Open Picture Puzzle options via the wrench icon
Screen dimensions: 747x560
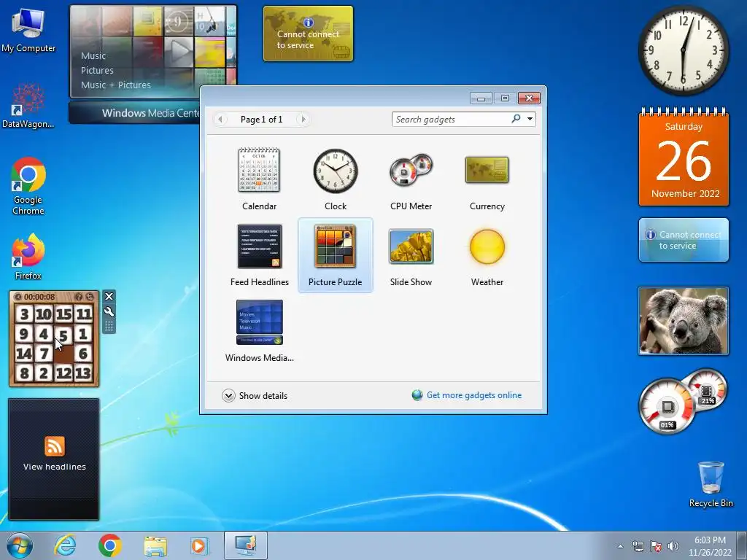coord(109,312)
